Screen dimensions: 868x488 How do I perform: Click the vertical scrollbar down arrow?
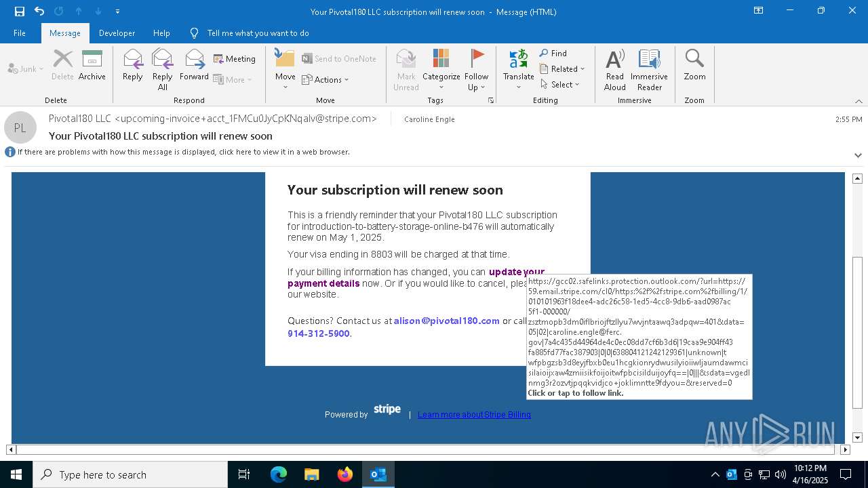pyautogui.click(x=857, y=437)
